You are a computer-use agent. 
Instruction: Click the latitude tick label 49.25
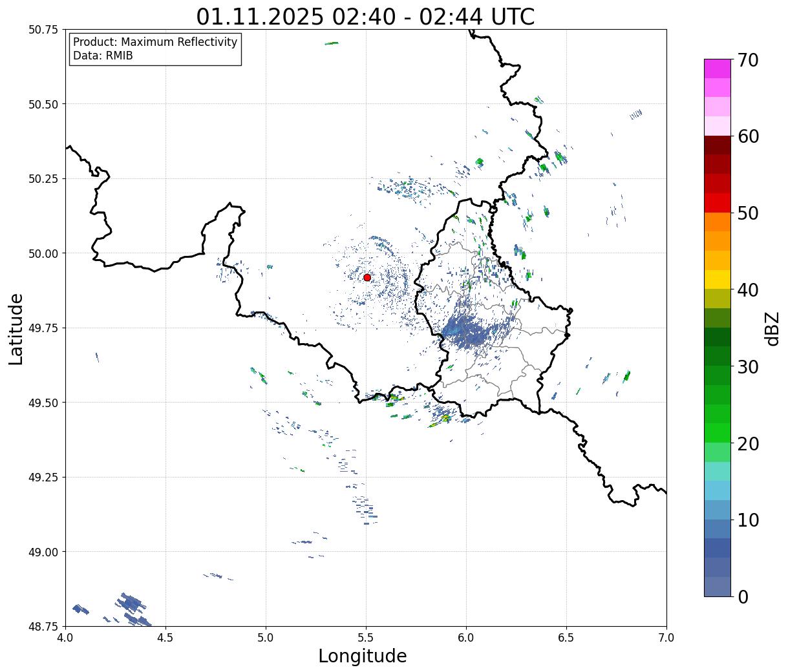point(43,478)
